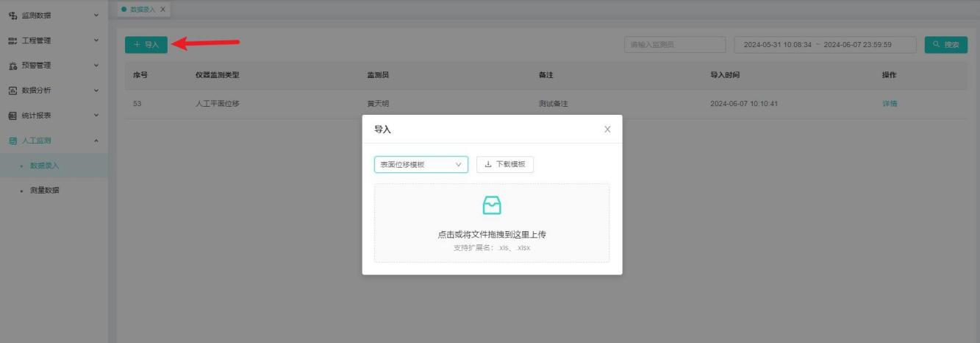980x343 pixels.
Task: Open the date range picker field
Action: coord(824,45)
